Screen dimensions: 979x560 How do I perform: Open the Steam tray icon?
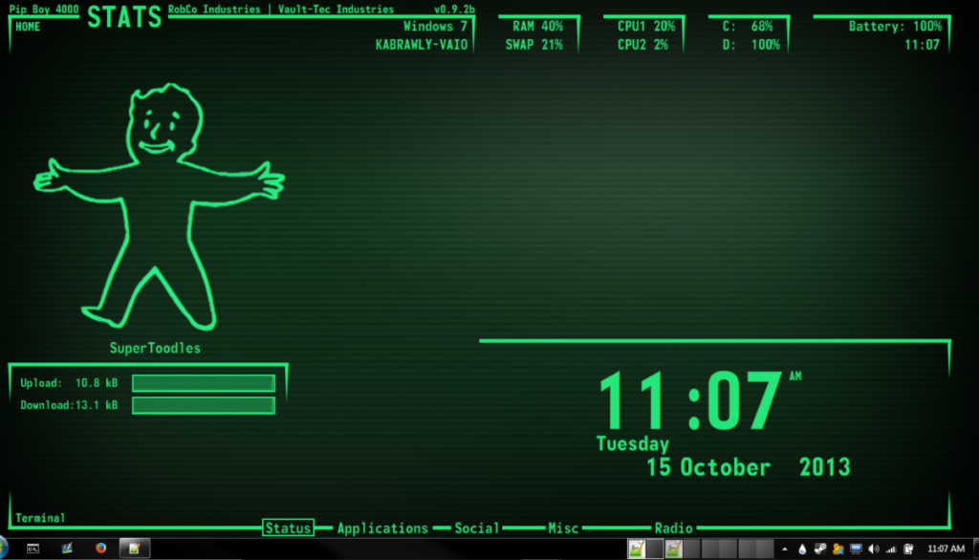[819, 549]
